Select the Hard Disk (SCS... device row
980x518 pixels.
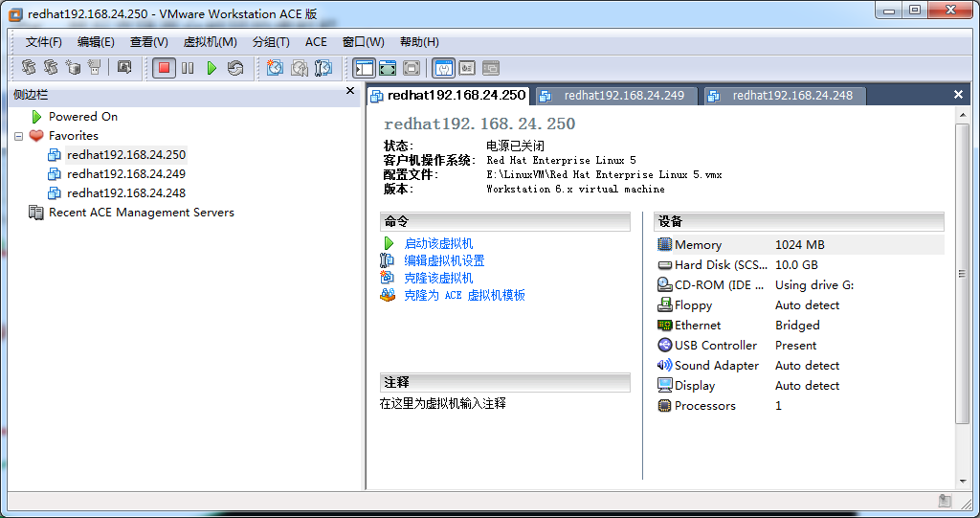point(799,264)
